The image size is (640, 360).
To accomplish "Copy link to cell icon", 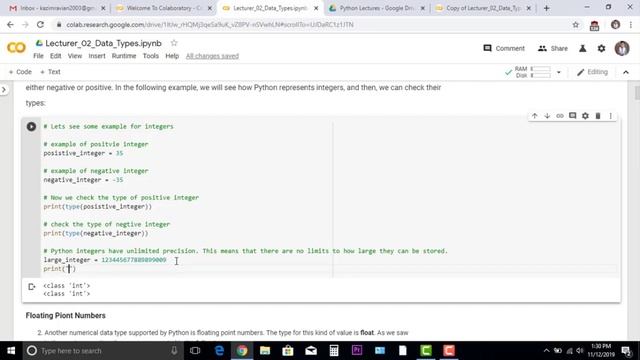I will 560,116.
